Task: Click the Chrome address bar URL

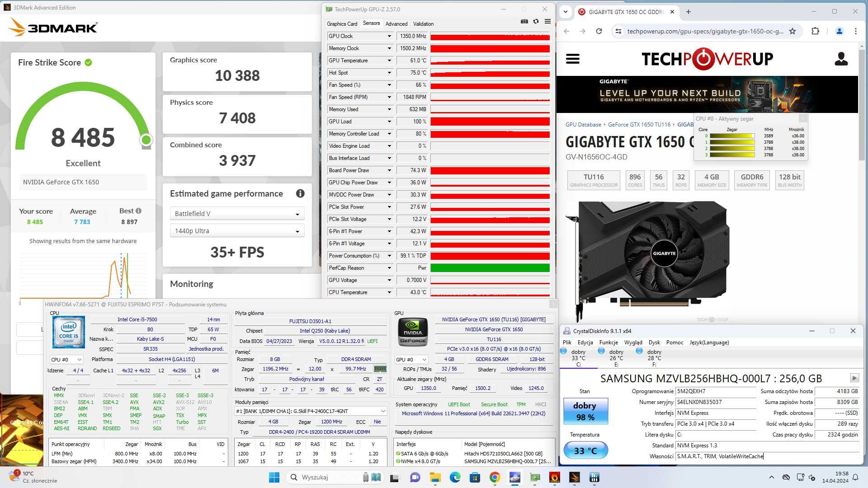Action: point(705,31)
